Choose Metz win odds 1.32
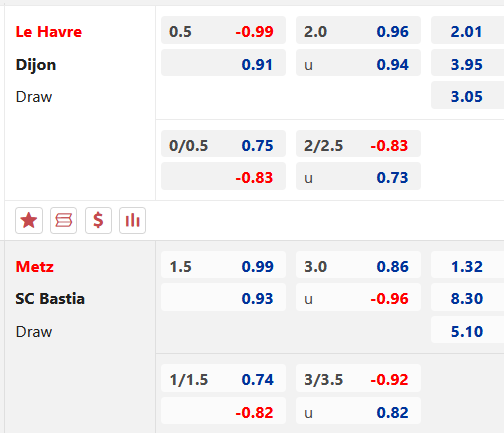Screen dimensions: 504x433 pos(467,265)
